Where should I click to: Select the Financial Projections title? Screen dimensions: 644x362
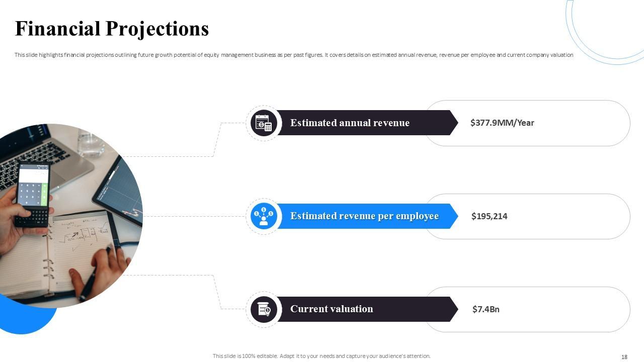pos(112,29)
